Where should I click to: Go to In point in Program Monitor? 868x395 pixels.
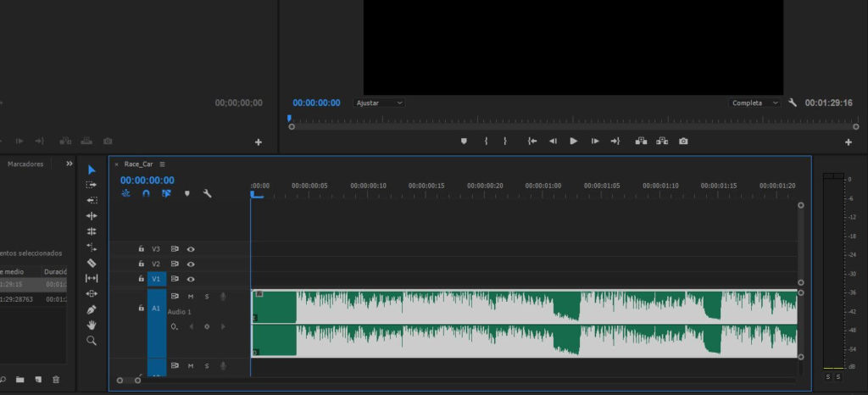pyautogui.click(x=532, y=141)
